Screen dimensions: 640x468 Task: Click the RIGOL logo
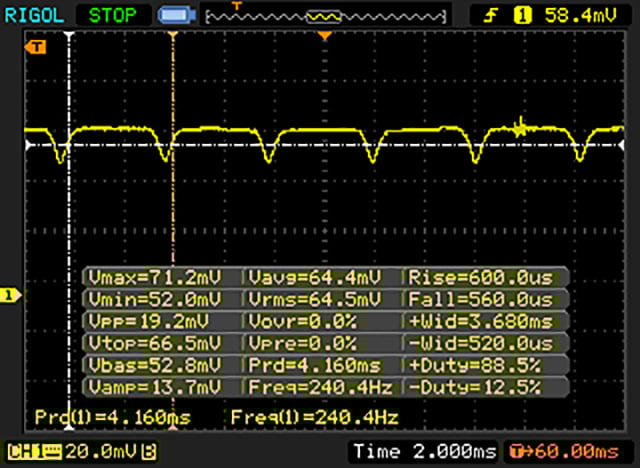point(34,16)
